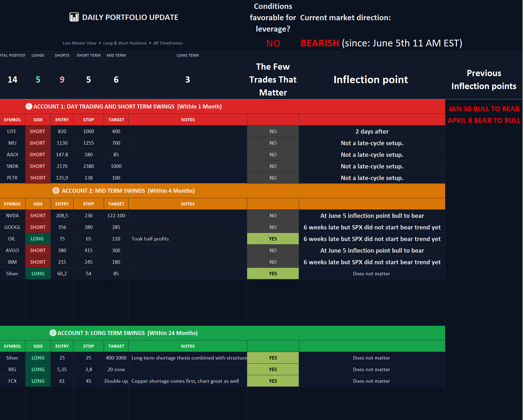This screenshot has height=420, width=524.
Task: Select the Total Positions value 14
Action: 12,80
